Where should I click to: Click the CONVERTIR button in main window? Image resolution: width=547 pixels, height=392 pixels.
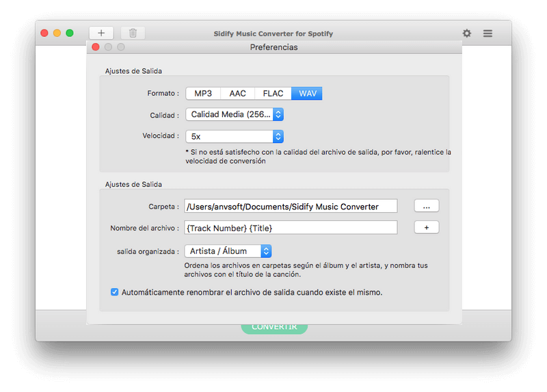point(274,328)
